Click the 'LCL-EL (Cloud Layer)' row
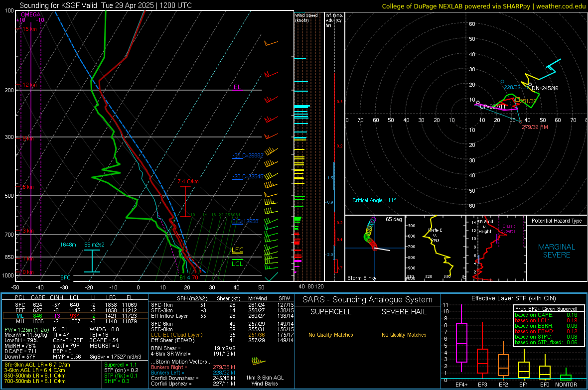Viewport: 588px width, 390px height. tap(221, 335)
